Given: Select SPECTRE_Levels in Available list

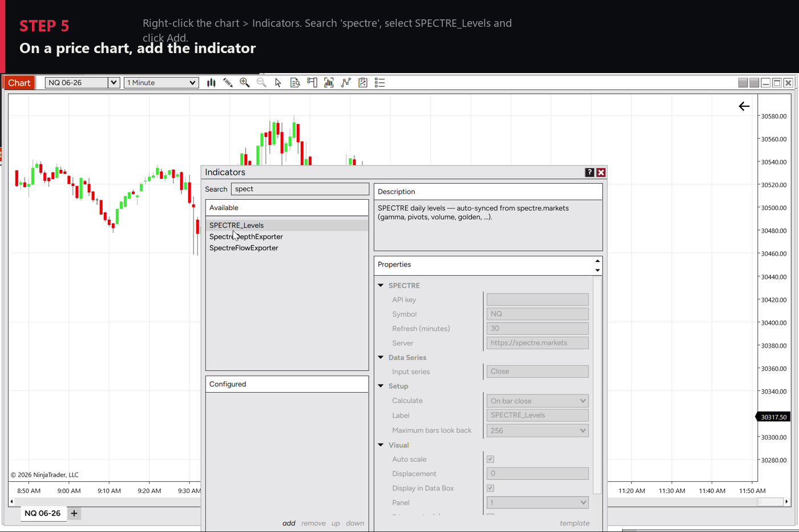Looking at the screenshot, I should pos(287,225).
